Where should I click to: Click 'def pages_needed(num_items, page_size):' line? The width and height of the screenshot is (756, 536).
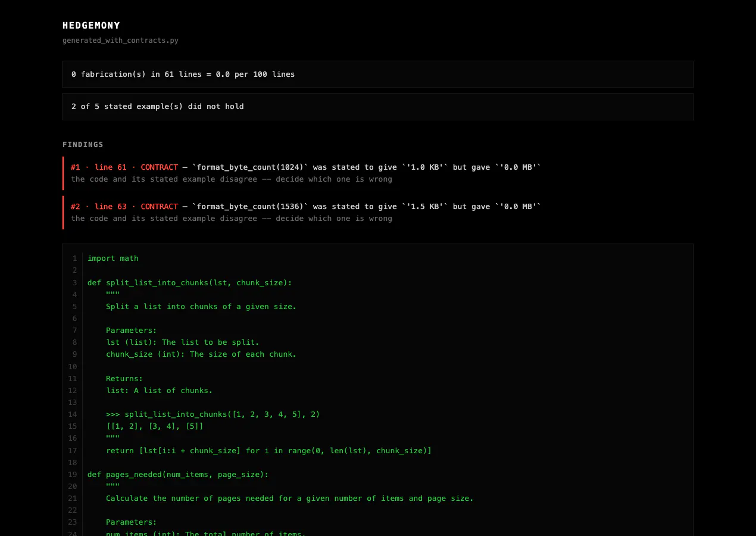pyautogui.click(x=178, y=475)
